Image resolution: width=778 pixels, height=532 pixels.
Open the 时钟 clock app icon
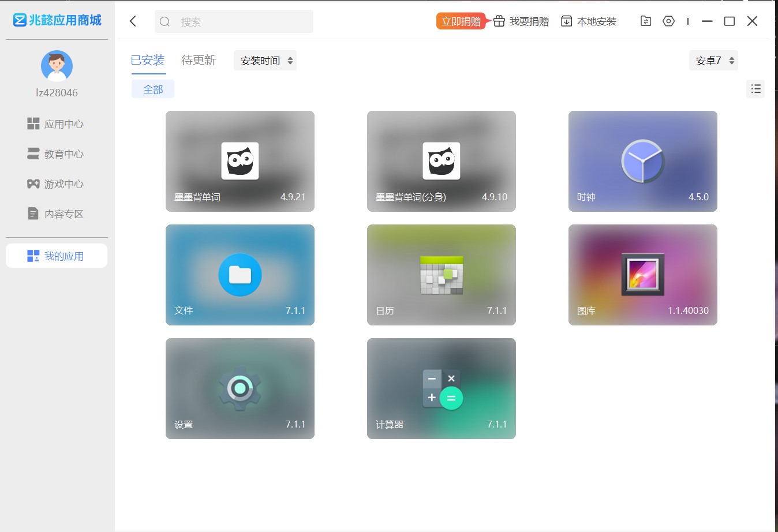[643, 161]
